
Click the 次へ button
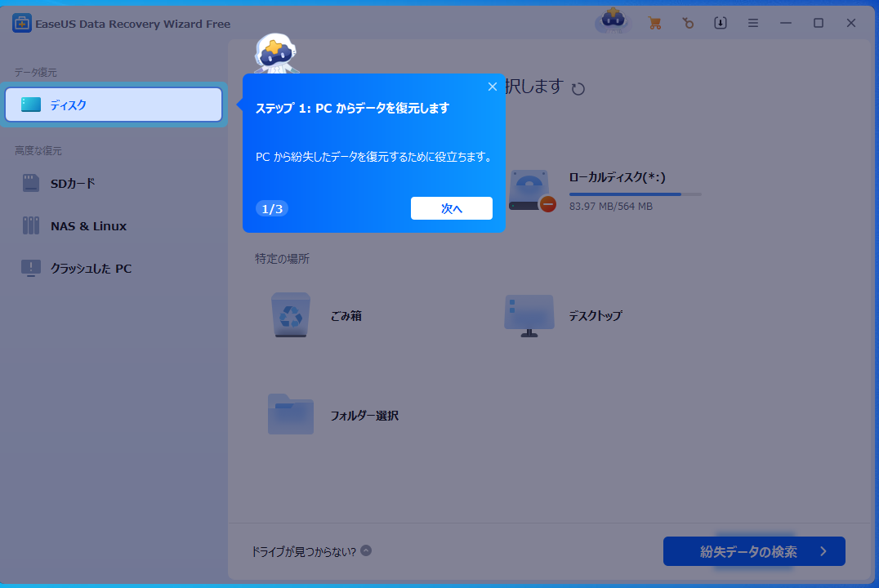[451, 208]
